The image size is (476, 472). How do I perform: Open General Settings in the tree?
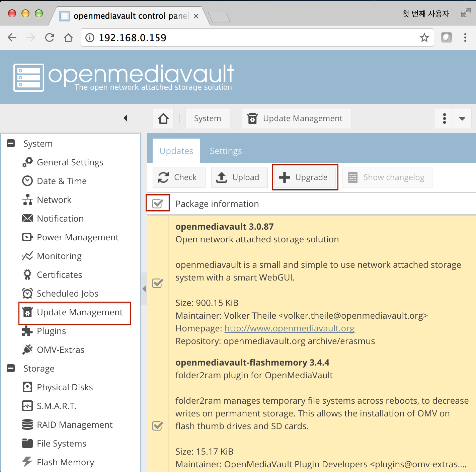(x=70, y=162)
